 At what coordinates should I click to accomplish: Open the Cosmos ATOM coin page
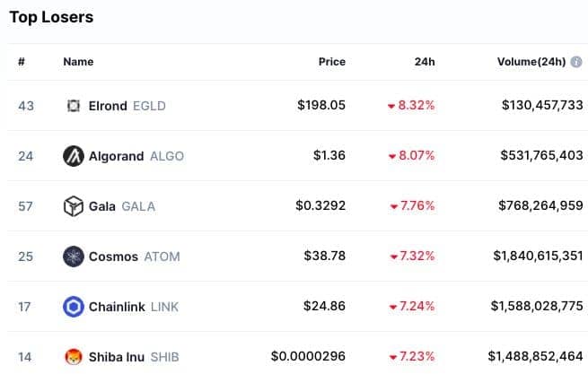[135, 257]
